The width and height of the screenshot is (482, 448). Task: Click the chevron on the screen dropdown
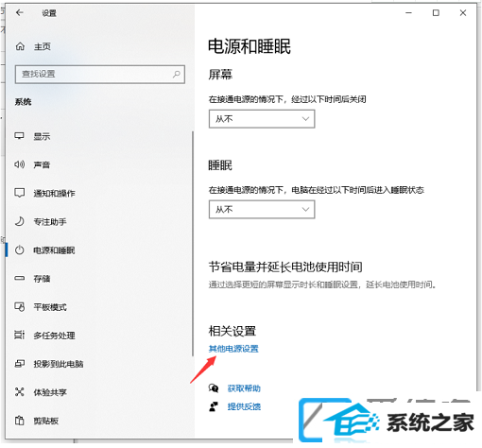click(x=305, y=119)
